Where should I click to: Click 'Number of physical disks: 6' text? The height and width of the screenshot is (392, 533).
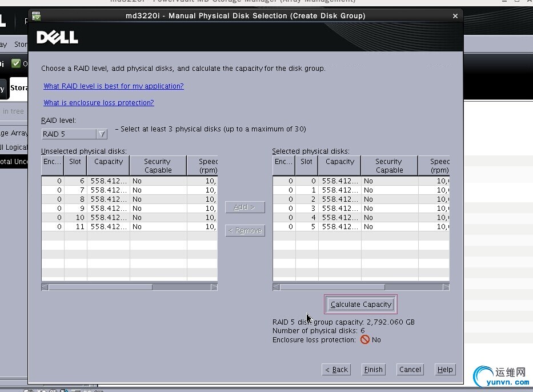(x=319, y=331)
